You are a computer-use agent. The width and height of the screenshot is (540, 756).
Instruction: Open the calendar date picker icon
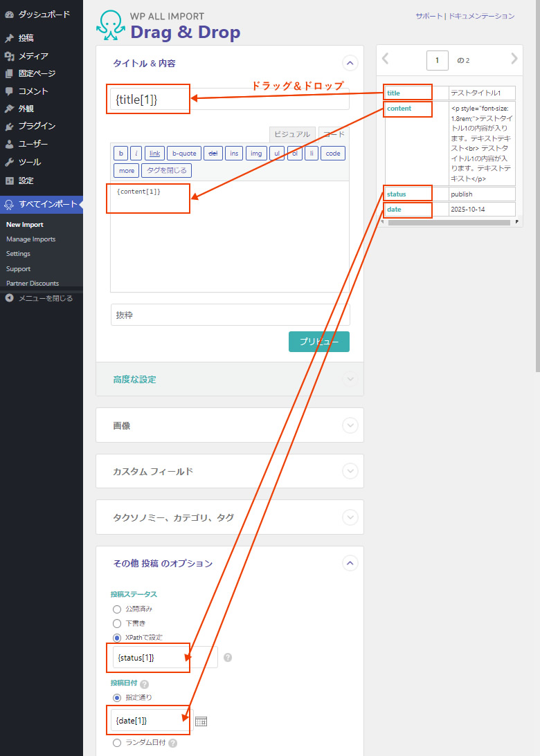(x=201, y=721)
